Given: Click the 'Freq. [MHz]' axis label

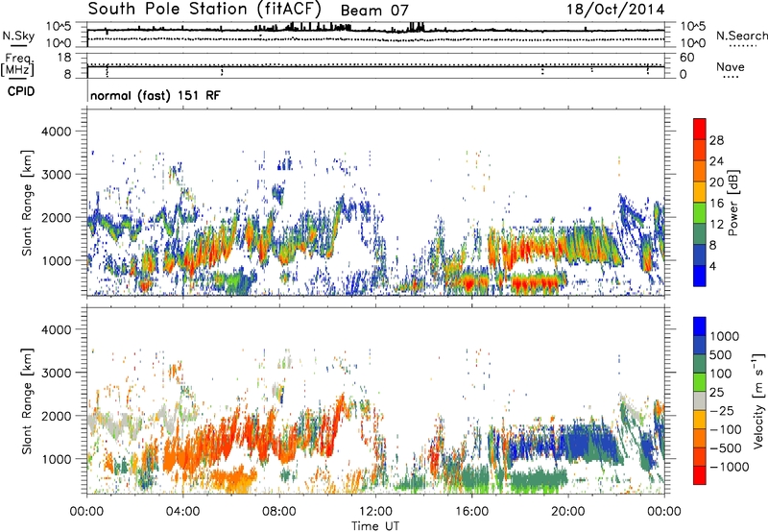Looking at the screenshot, I should pyautogui.click(x=17, y=64).
